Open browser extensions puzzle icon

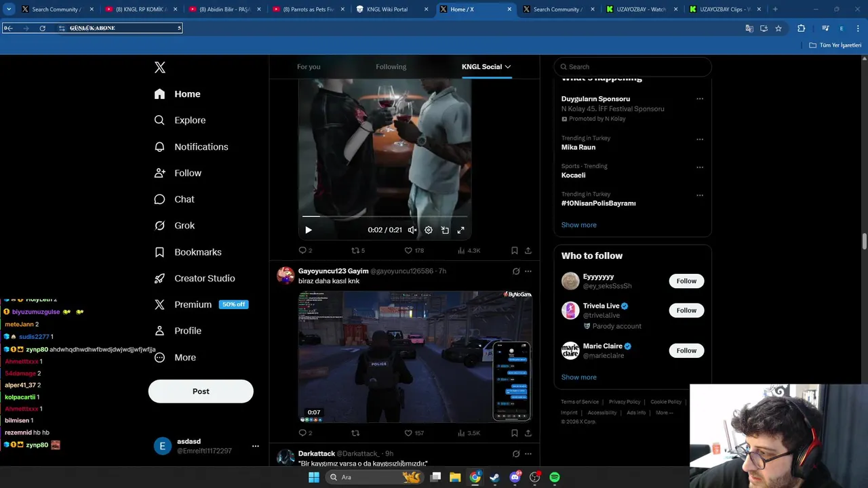[x=802, y=28]
